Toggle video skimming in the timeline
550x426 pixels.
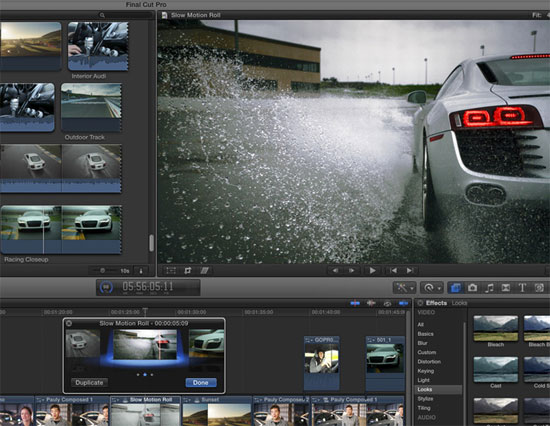(x=355, y=303)
